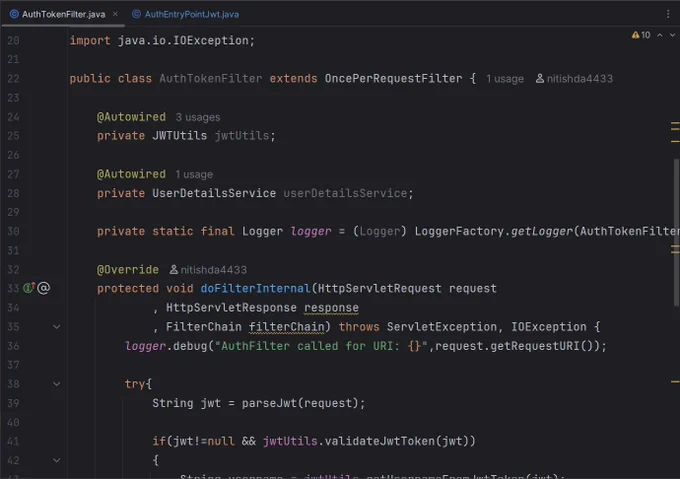Image resolution: width=680 pixels, height=479 pixels.
Task: Click the 'getRequestURI' call on line 36
Action: 535,345
